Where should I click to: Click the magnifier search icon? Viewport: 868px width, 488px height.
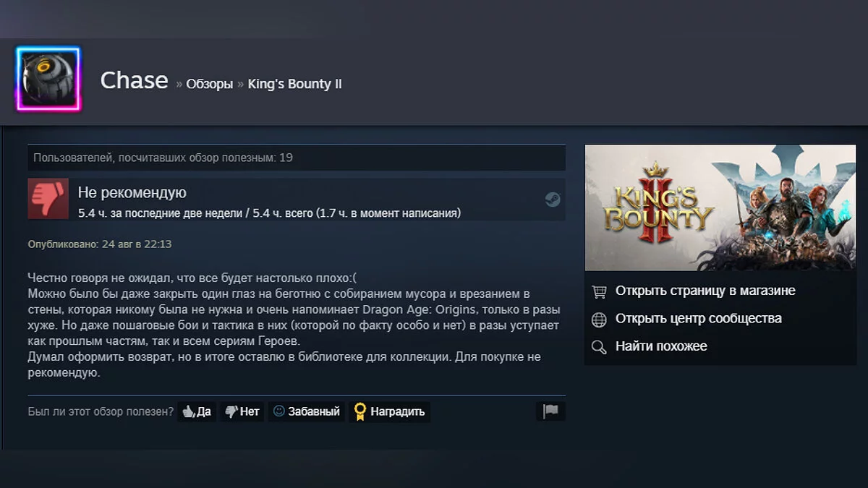click(599, 347)
